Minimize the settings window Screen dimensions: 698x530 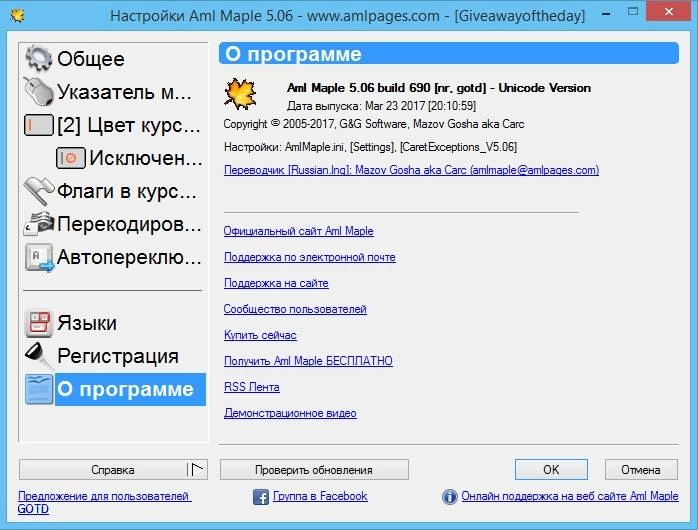(x=606, y=13)
